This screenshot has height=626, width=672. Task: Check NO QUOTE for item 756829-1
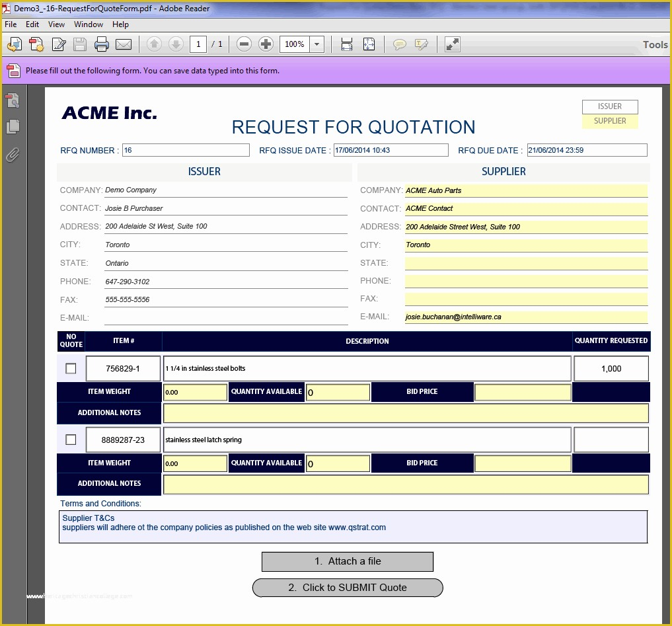[70, 368]
